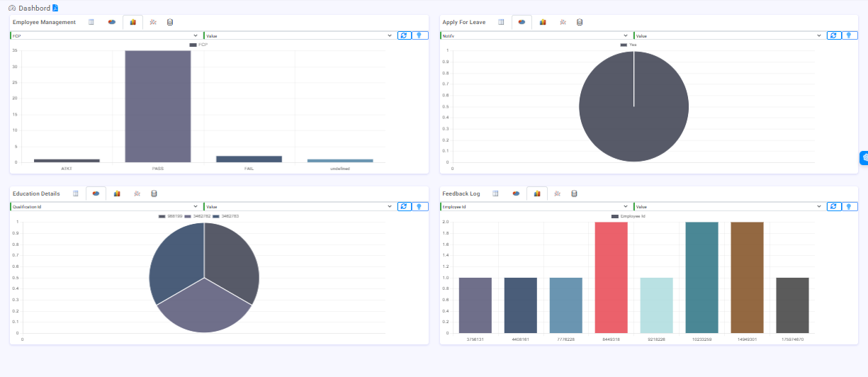Switch Employee Management to pie chart

[112, 22]
